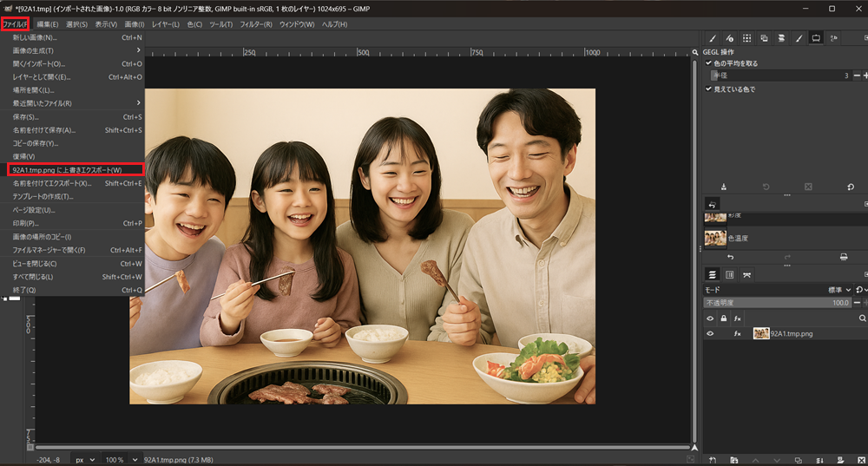This screenshot has height=466, width=868.
Task: Reset GEGL tool options to defaults
Action: point(851,187)
